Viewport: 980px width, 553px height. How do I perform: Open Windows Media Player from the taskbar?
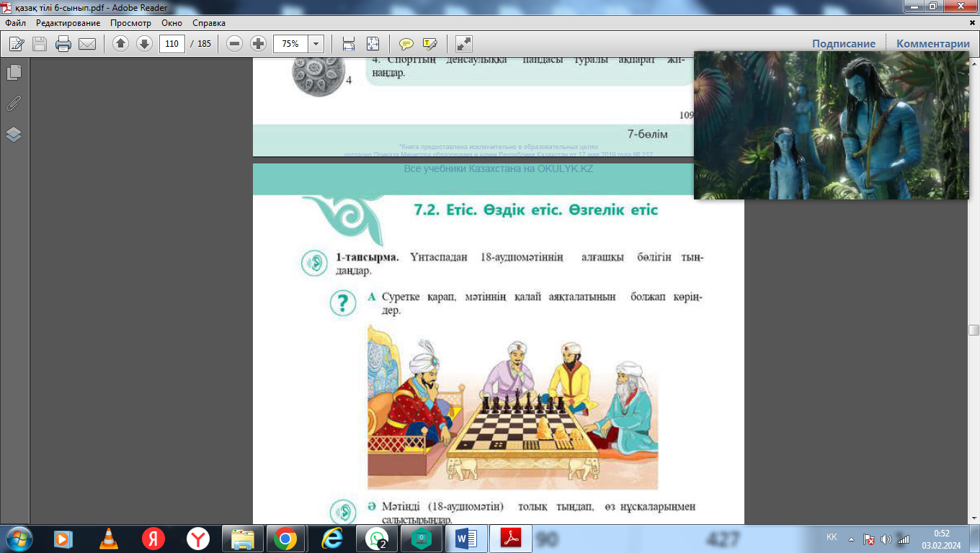point(63,539)
